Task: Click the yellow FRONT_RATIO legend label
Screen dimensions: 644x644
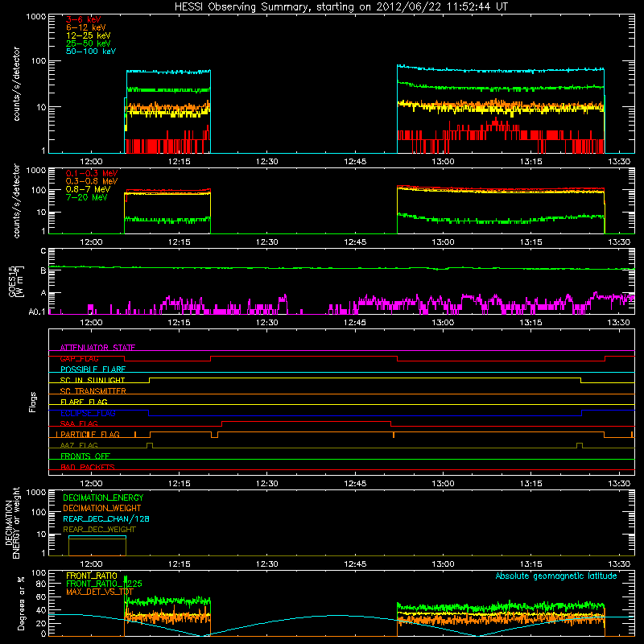Action: point(92,576)
